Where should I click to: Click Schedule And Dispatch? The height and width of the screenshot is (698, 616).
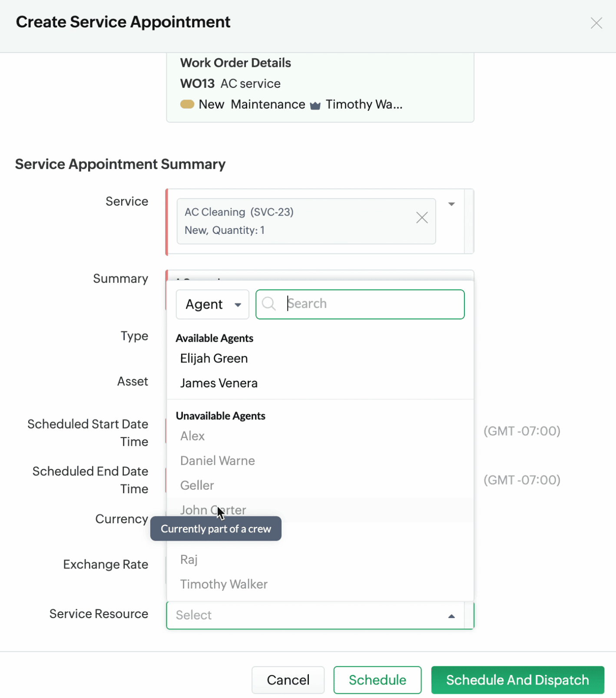pos(517,680)
